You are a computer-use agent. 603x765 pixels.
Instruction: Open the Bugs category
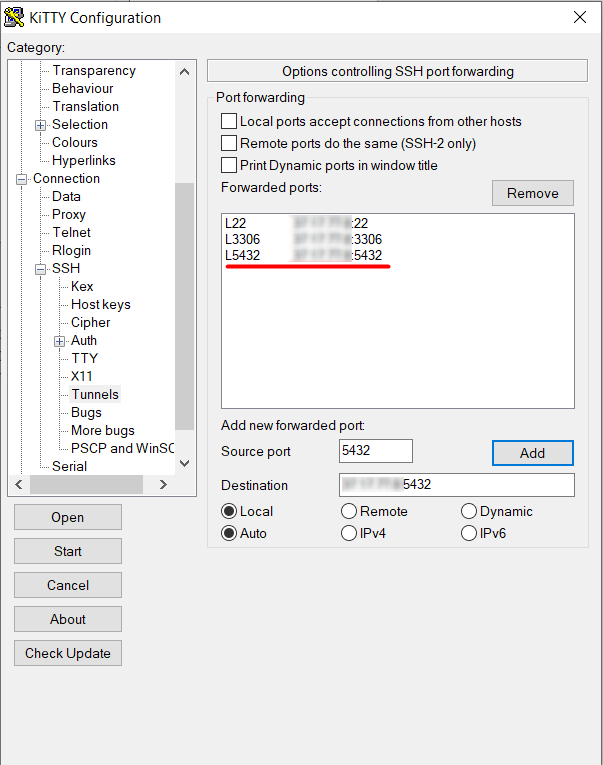[86, 413]
